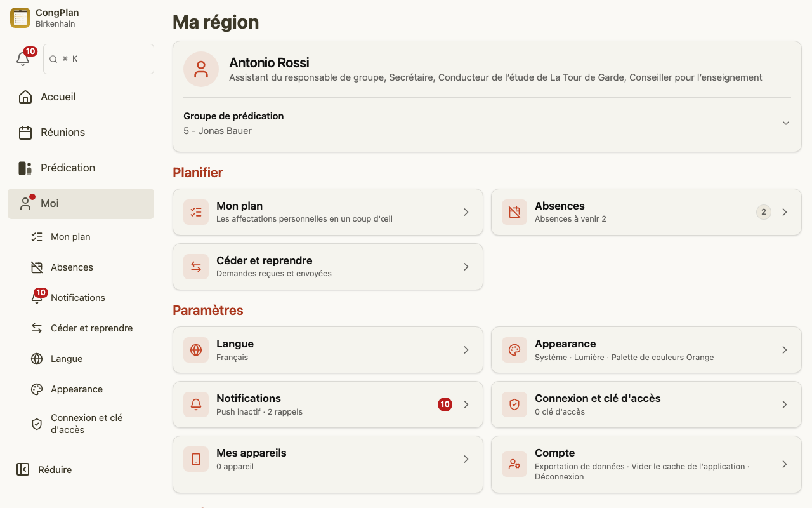Click the shield icon on Connexion et clé d'accès card

click(x=514, y=404)
